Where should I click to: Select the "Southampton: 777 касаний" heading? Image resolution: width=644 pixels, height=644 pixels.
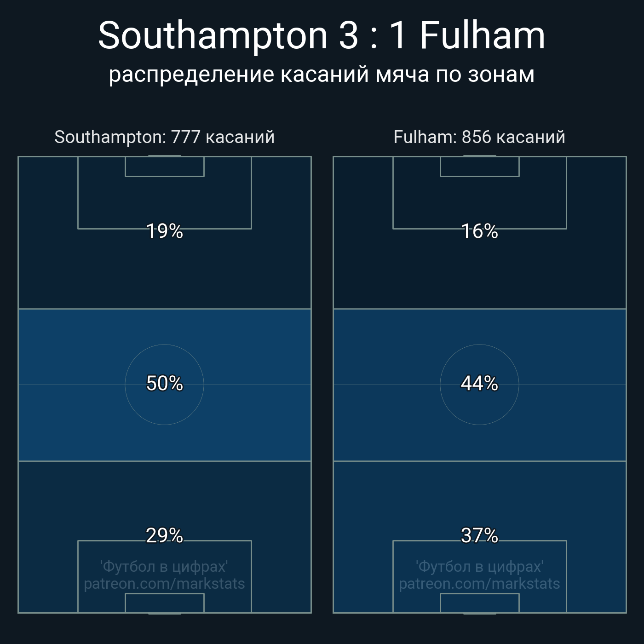(x=164, y=137)
